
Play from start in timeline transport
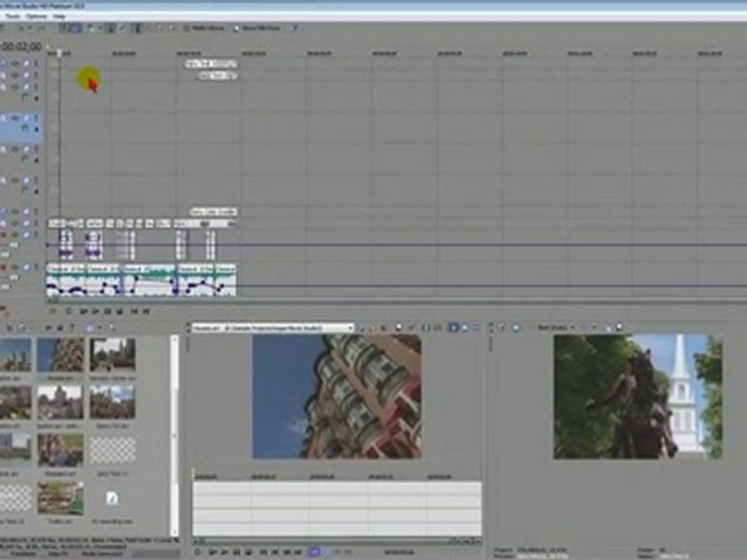84,311
